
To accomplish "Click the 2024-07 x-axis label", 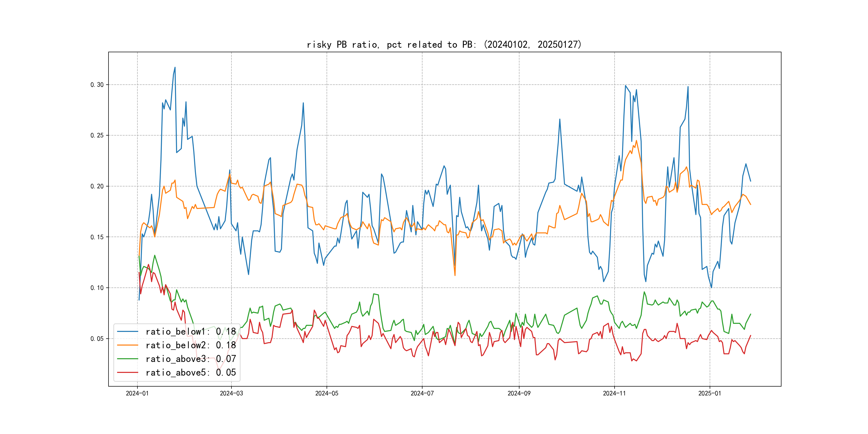I will click(x=422, y=394).
